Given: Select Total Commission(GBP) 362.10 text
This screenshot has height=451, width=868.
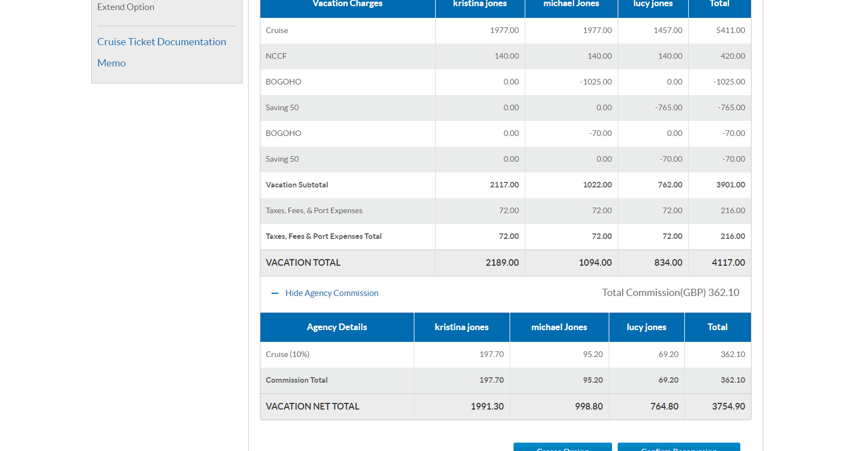Looking at the screenshot, I should (x=671, y=293).
